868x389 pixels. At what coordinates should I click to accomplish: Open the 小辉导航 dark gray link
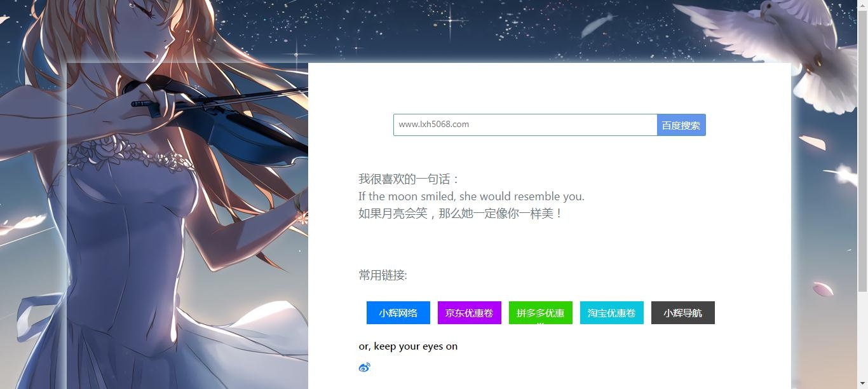683,313
